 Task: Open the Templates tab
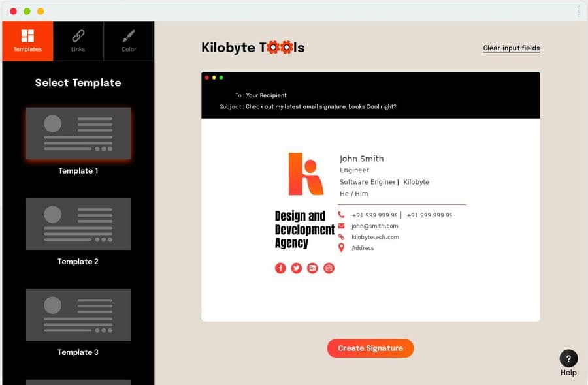(x=27, y=41)
